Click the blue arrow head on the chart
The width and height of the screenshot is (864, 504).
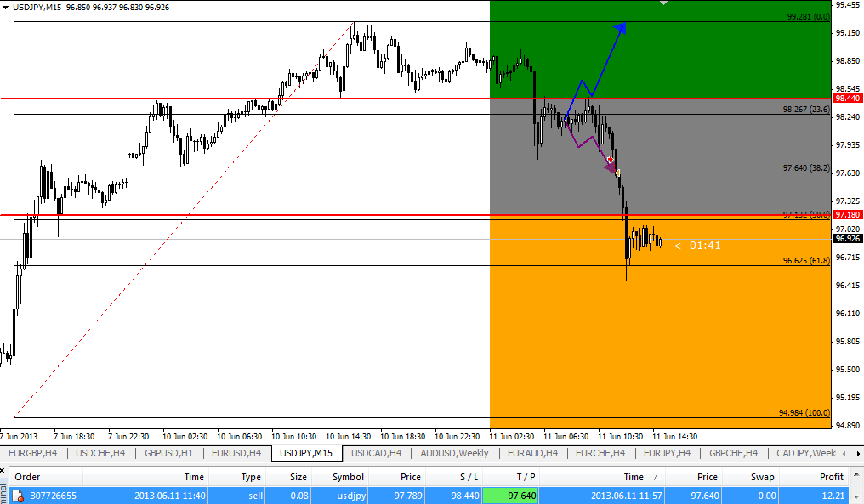click(x=621, y=29)
